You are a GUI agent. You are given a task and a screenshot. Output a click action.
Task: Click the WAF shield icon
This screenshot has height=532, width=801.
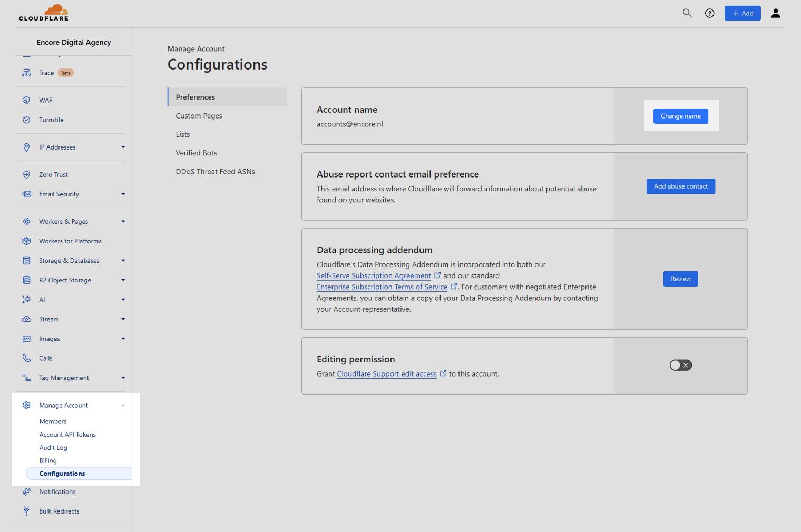click(x=26, y=100)
